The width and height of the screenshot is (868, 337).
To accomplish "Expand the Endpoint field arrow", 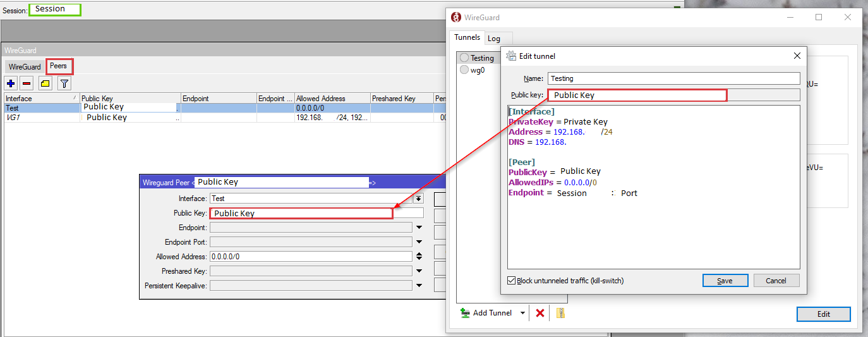I will [x=419, y=228].
